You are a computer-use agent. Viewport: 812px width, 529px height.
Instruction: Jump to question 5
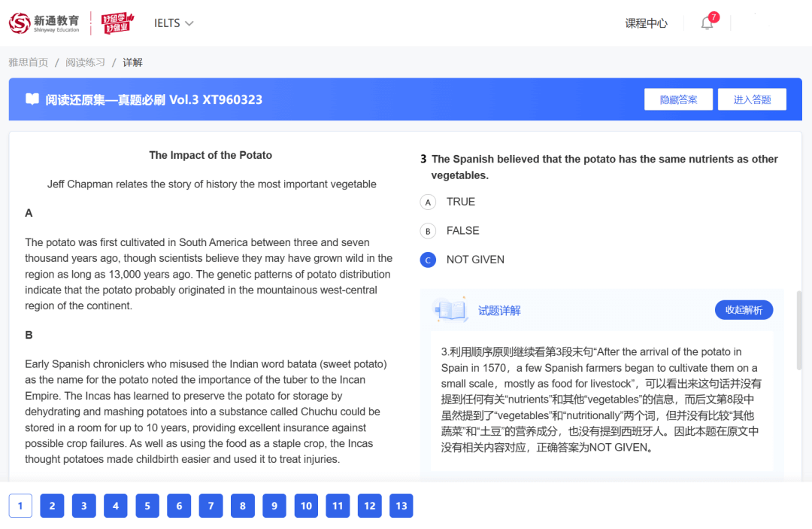click(x=147, y=506)
